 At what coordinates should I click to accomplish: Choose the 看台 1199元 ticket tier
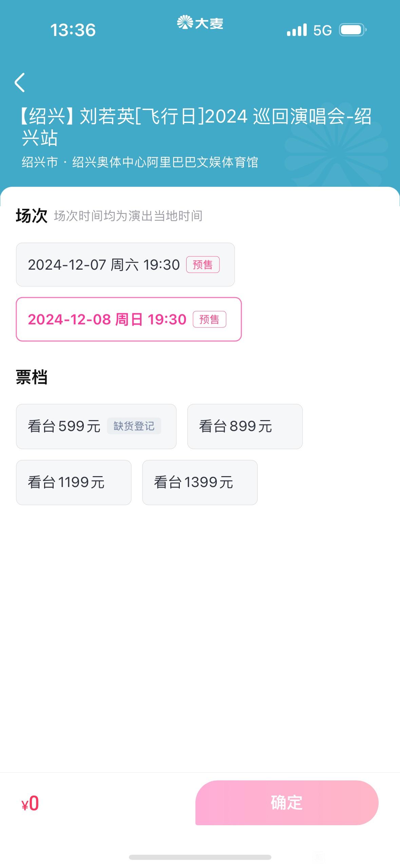pos(74,483)
